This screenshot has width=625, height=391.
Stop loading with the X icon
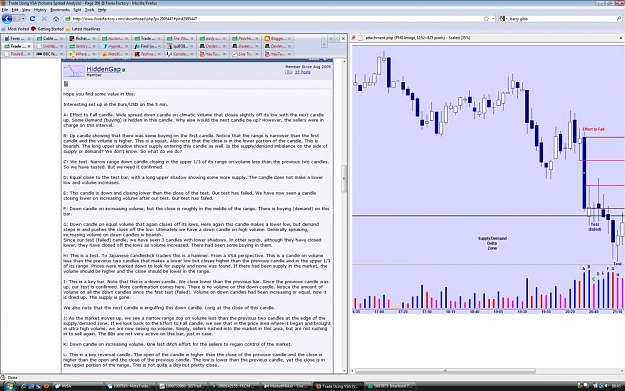[44, 19]
